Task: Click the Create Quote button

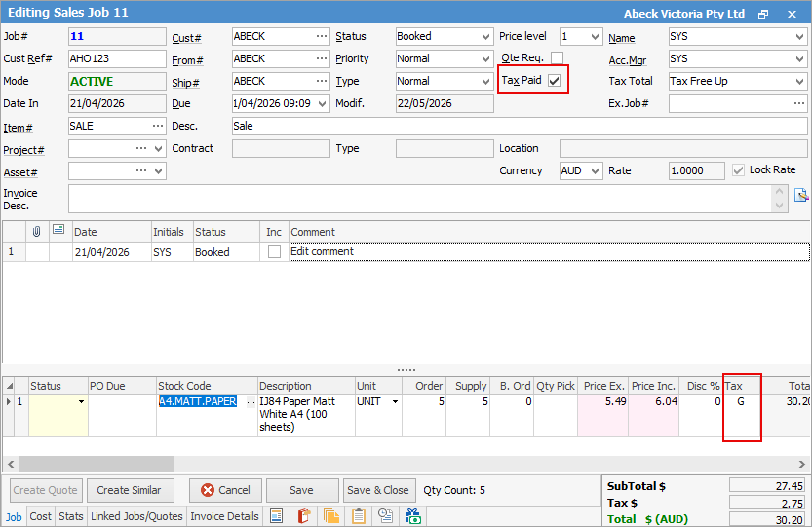Action: click(45, 490)
